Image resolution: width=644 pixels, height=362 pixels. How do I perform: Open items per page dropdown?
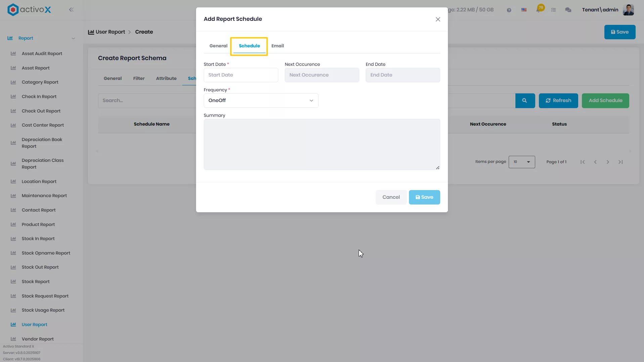pos(521,162)
